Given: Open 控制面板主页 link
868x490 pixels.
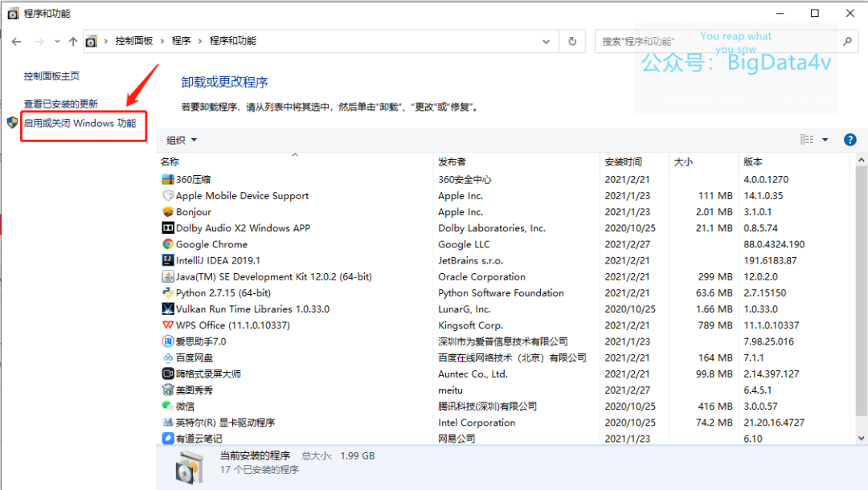Looking at the screenshot, I should pyautogui.click(x=51, y=76).
